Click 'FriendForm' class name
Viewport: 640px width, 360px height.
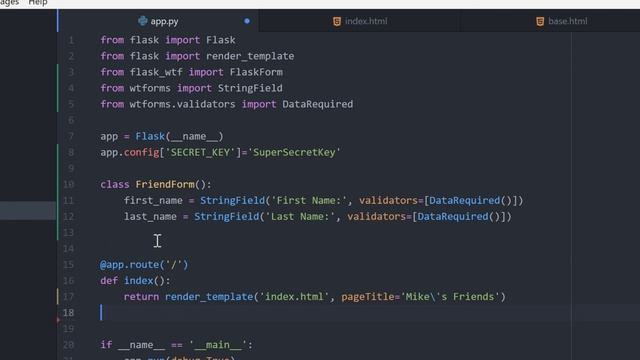tap(165, 184)
